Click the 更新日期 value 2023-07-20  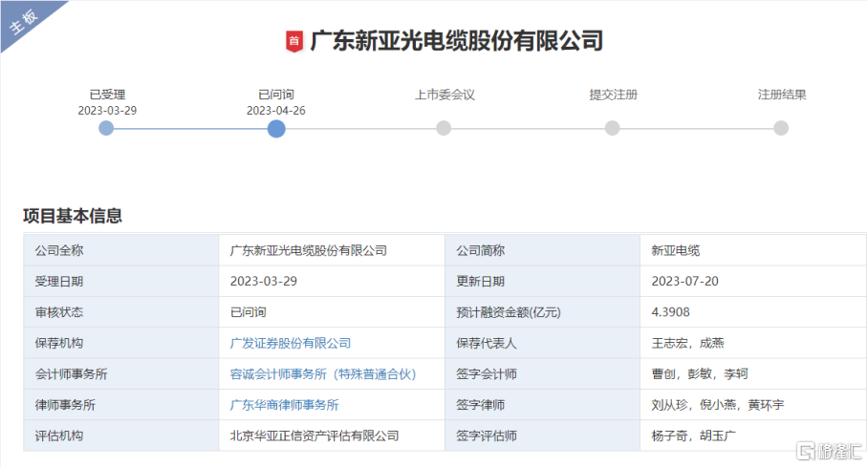[684, 281]
